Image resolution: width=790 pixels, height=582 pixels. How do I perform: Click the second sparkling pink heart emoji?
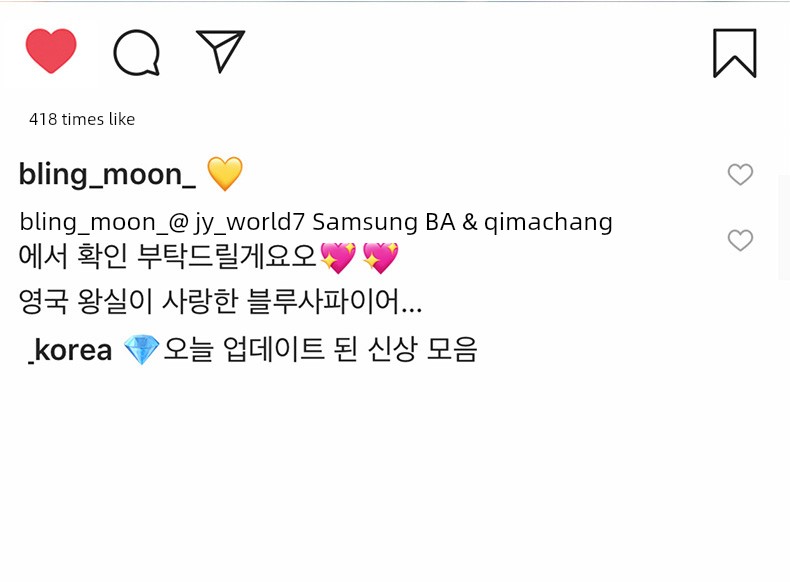(380, 257)
